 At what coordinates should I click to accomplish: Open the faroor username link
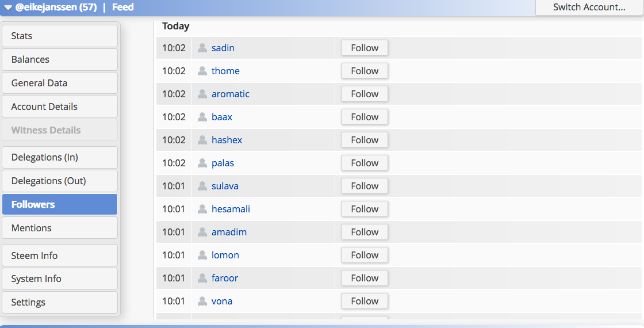[x=225, y=278]
